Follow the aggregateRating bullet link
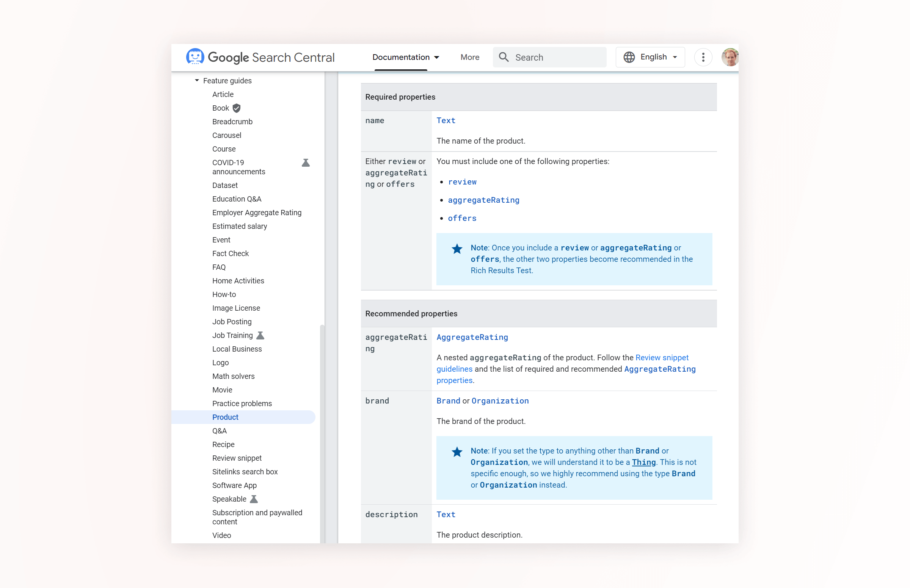Screen dimensions: 910x588 tap(483, 200)
